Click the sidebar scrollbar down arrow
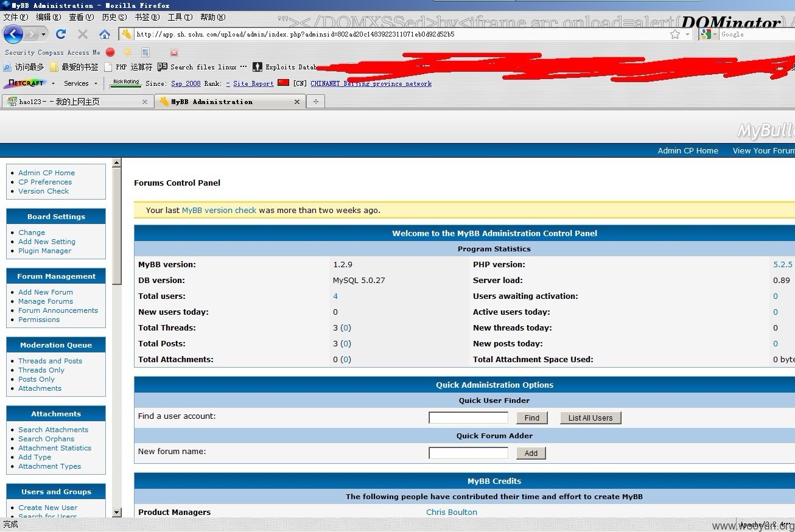 click(x=117, y=513)
